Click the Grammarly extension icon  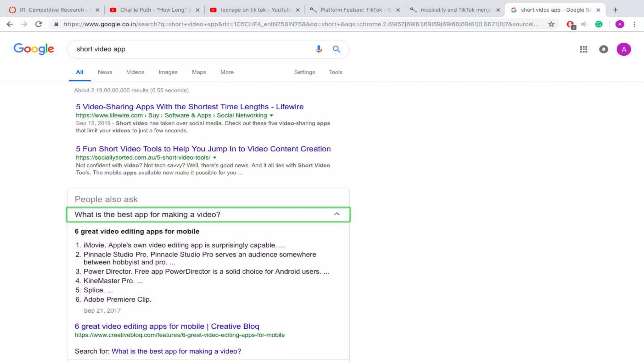coord(599,24)
